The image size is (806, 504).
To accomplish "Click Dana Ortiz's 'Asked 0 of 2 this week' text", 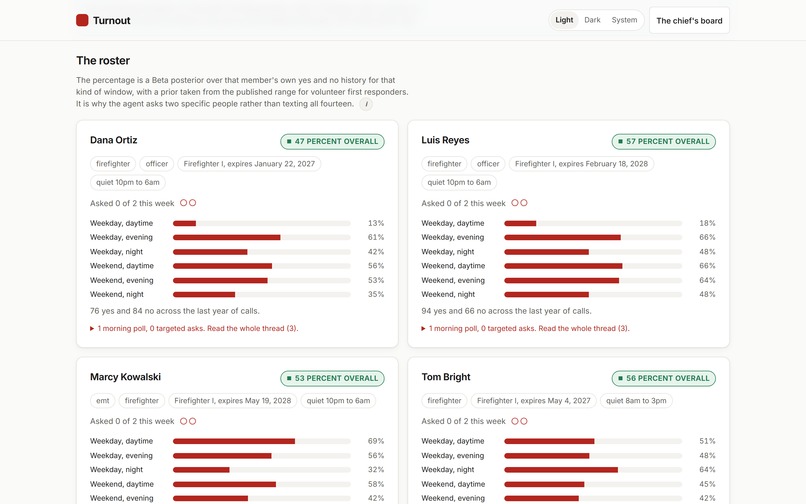I will click(132, 203).
